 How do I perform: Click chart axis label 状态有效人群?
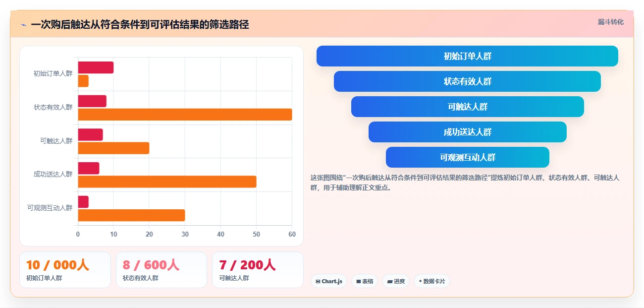click(x=53, y=107)
